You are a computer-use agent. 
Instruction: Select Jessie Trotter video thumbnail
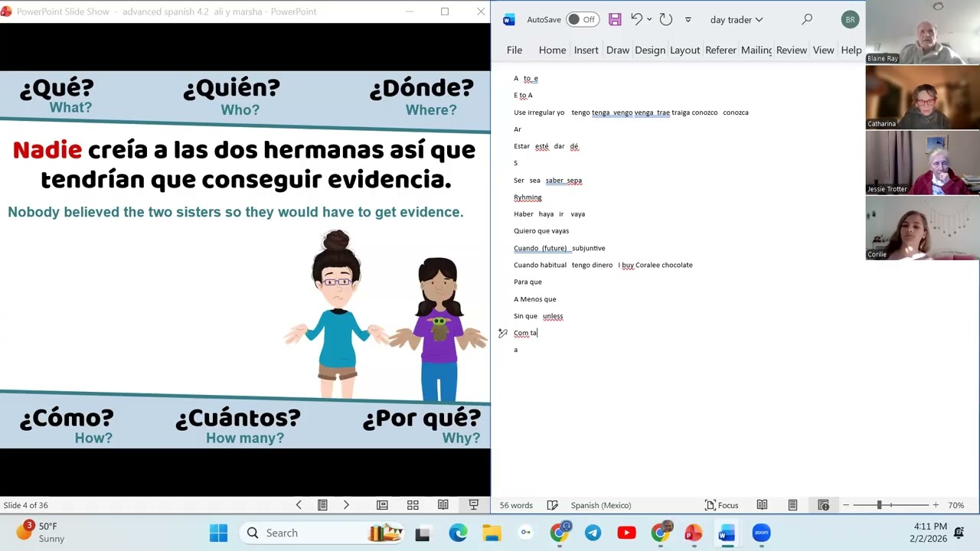(x=923, y=162)
